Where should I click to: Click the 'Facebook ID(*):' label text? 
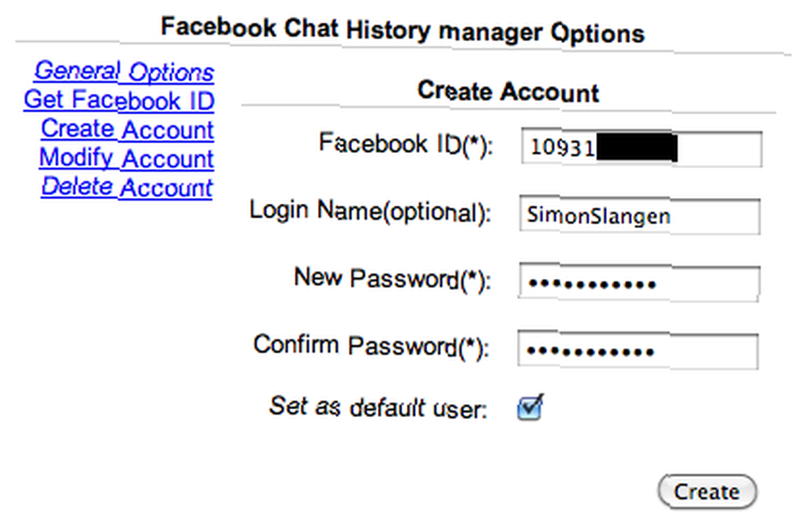[406, 144]
